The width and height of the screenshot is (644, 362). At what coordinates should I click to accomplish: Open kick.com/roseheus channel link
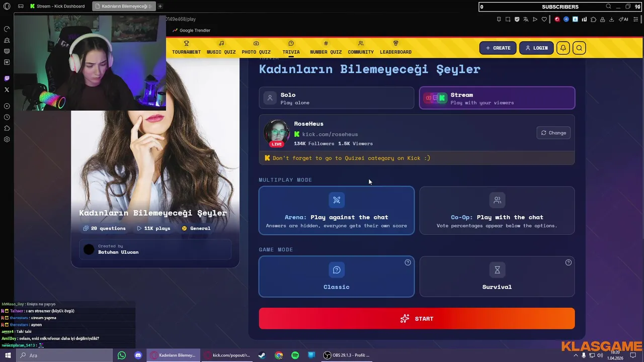(330, 134)
